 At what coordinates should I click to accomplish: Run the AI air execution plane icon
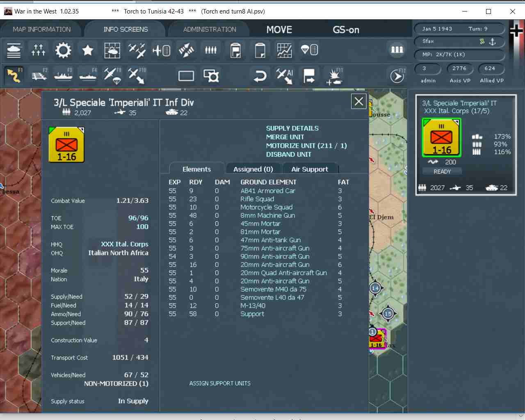[285, 76]
